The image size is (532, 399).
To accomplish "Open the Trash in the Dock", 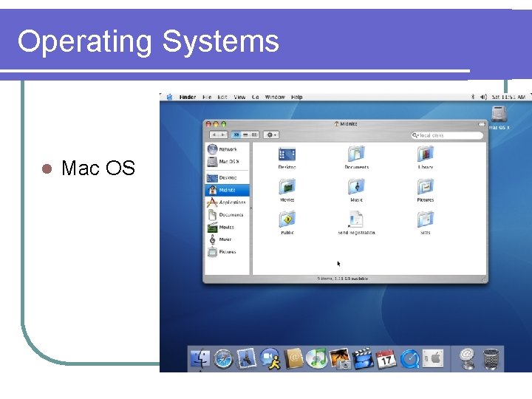I will coord(491,359).
